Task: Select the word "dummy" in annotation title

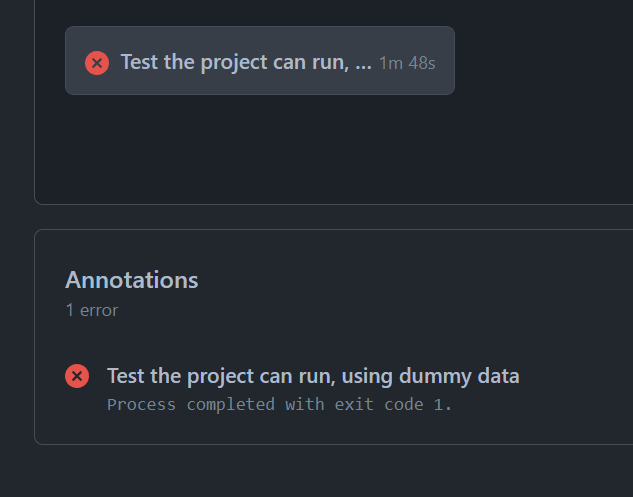Action: pos(435,376)
